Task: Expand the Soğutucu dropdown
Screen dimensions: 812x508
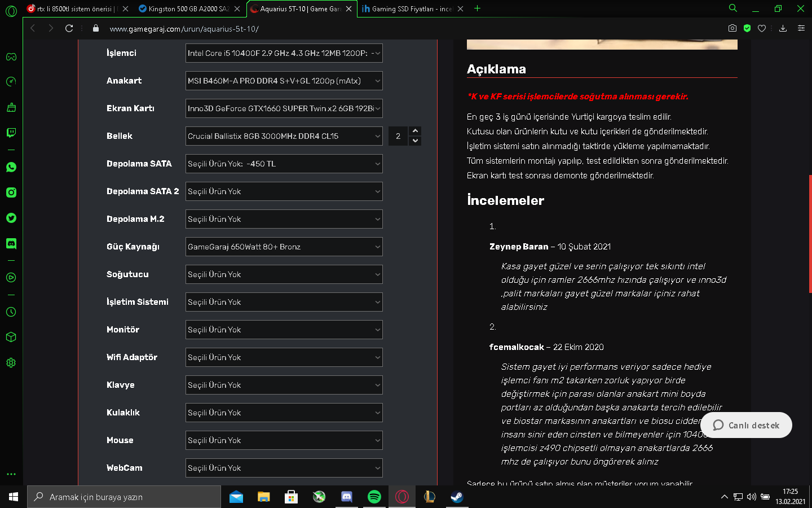Action: pyautogui.click(x=284, y=274)
